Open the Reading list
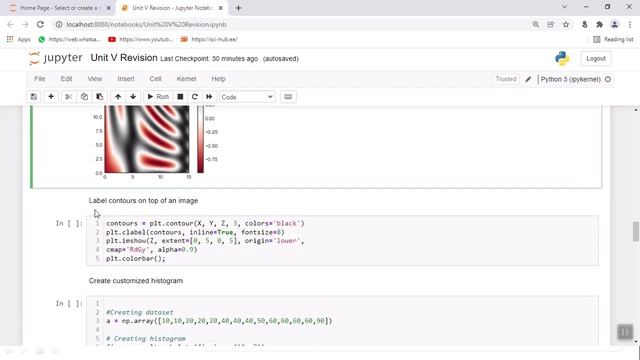 613,39
